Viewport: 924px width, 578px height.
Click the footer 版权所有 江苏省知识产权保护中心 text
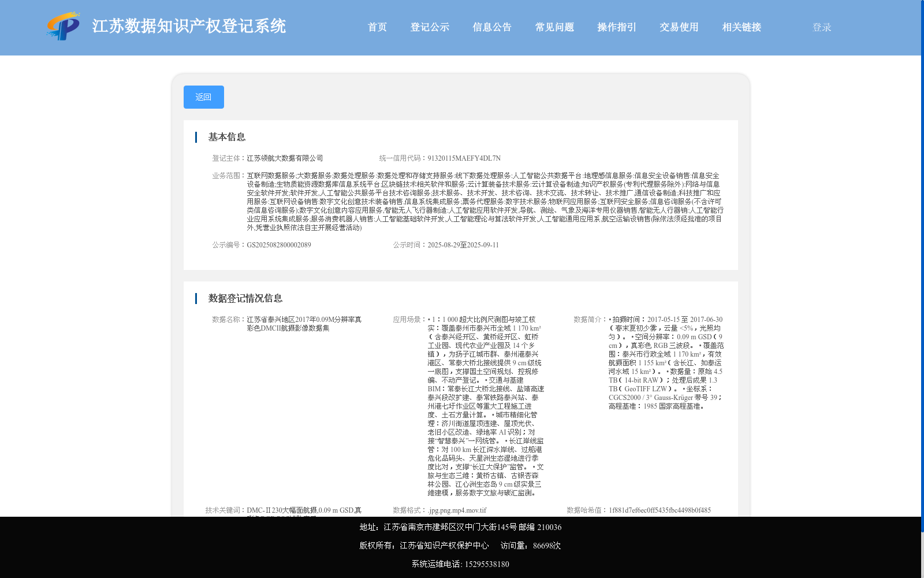pyautogui.click(x=424, y=546)
